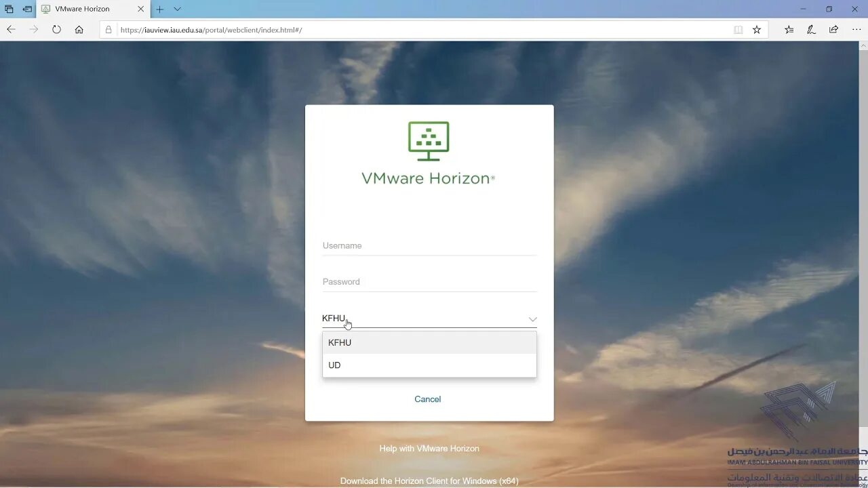Add page to favorites star icon

[x=757, y=30]
